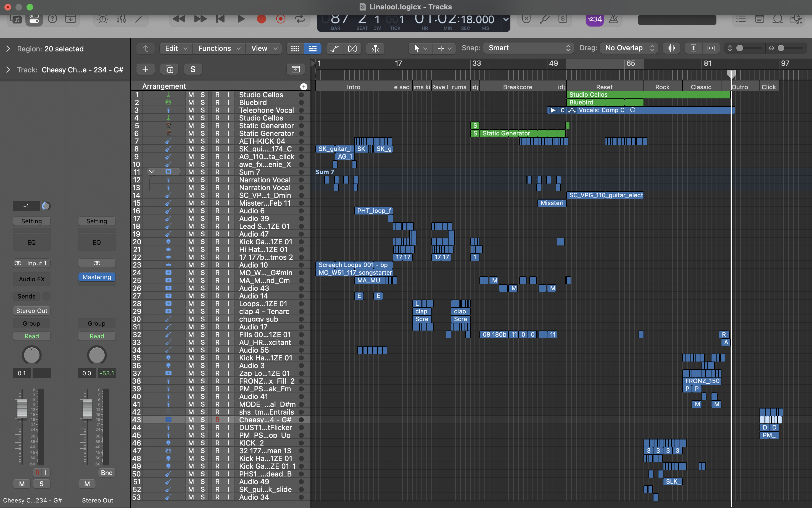
Task: Click the Flex show/hide icon
Action: coord(352,48)
